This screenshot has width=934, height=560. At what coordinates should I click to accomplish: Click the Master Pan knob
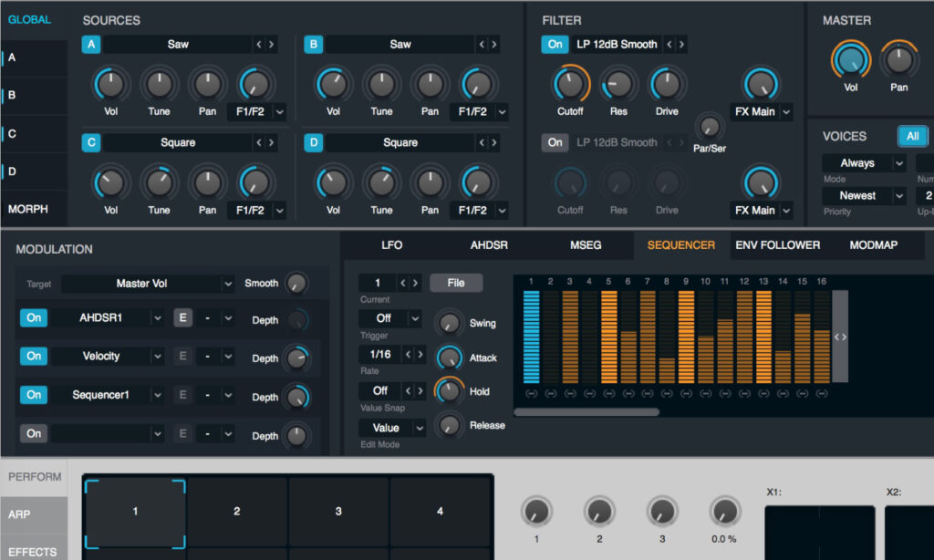(x=898, y=60)
